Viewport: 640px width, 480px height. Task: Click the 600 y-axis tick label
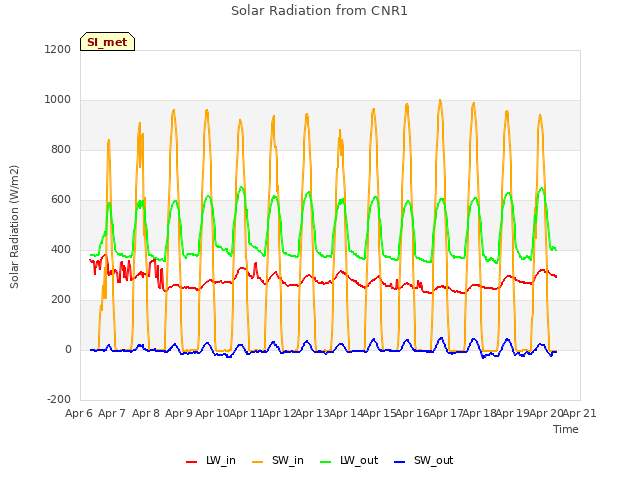61,200
